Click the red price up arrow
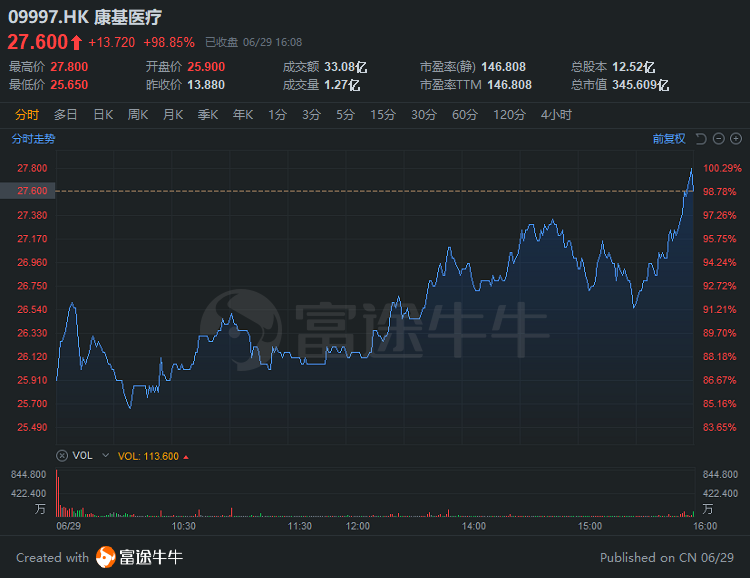The height and width of the screenshot is (578, 750). 76,42
